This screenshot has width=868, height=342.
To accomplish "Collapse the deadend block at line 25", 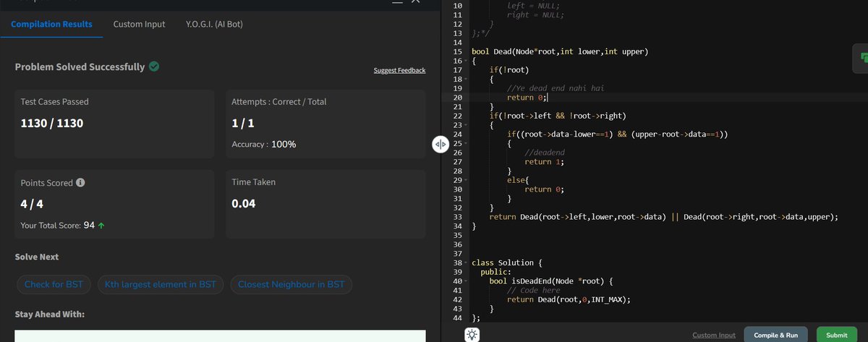I will coord(465,143).
